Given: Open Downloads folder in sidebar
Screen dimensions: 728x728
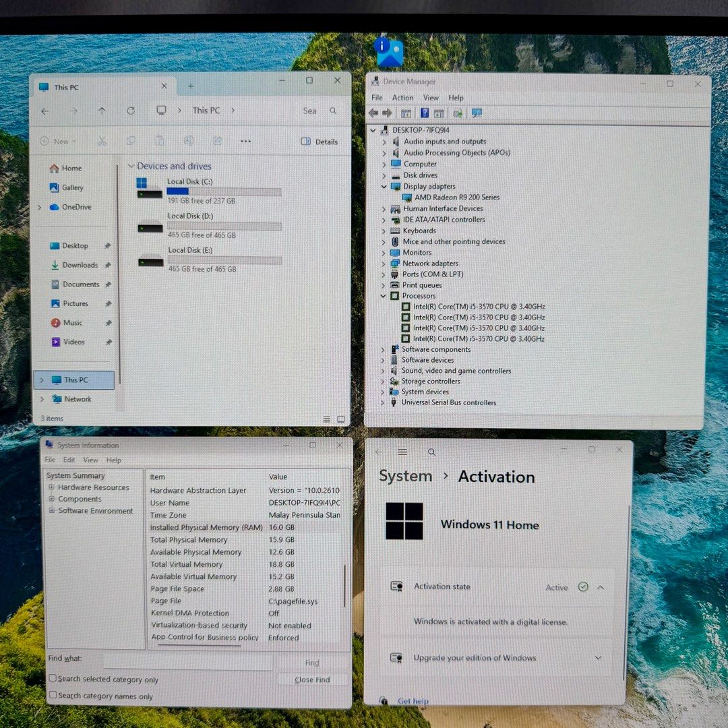Looking at the screenshot, I should click(x=74, y=265).
